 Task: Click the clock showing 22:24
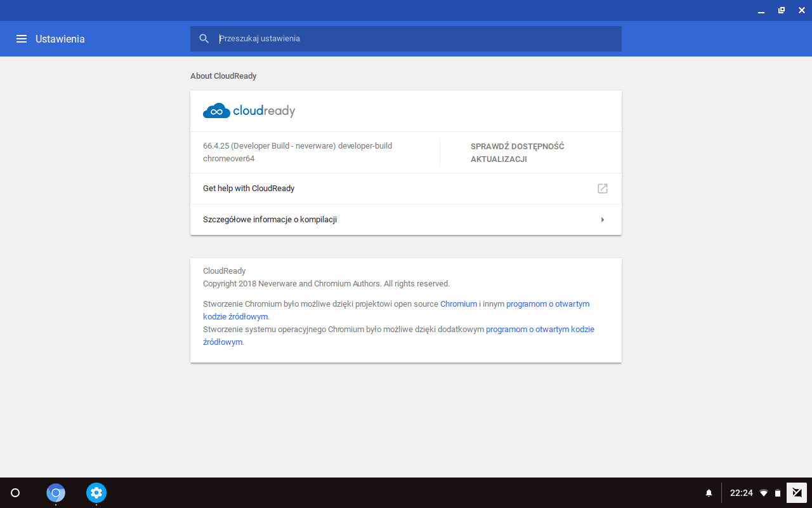click(742, 493)
